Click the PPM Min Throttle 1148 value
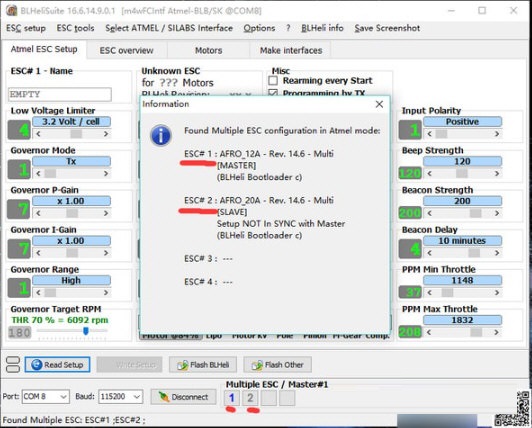 pyautogui.click(x=462, y=281)
